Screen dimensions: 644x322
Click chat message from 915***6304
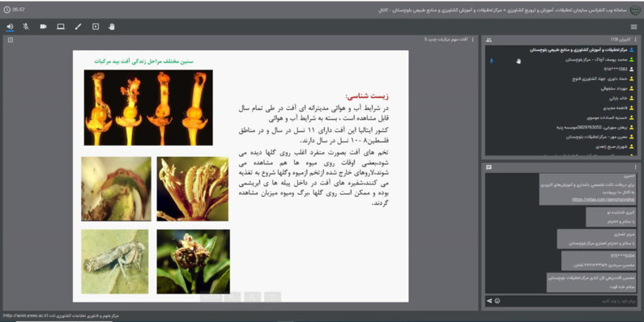point(599,261)
